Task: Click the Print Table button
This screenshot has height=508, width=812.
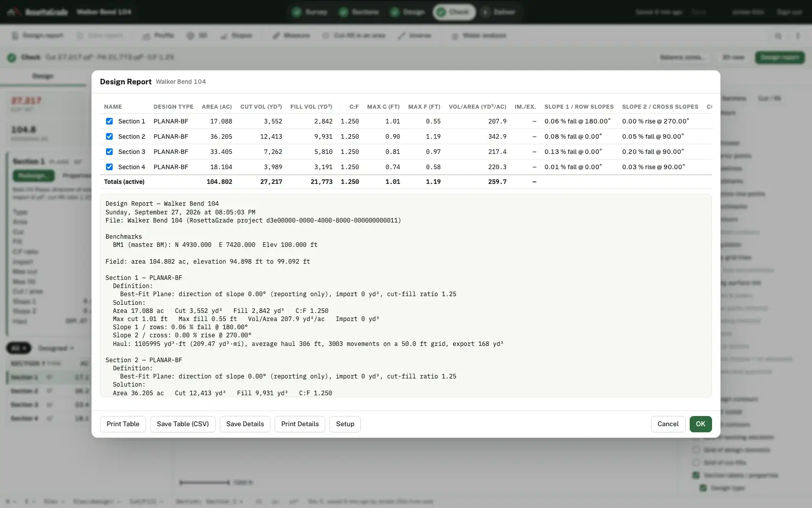Action: coord(123,424)
